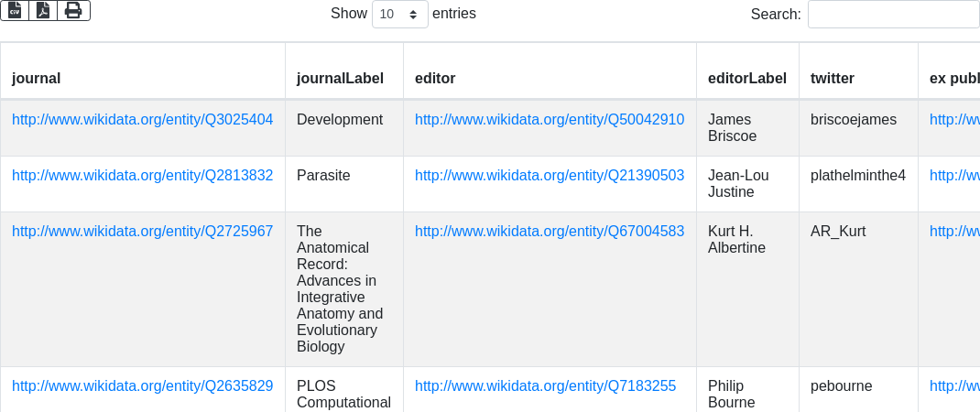Open editor link Q50042910
This screenshot has height=412, width=980.
tap(550, 120)
